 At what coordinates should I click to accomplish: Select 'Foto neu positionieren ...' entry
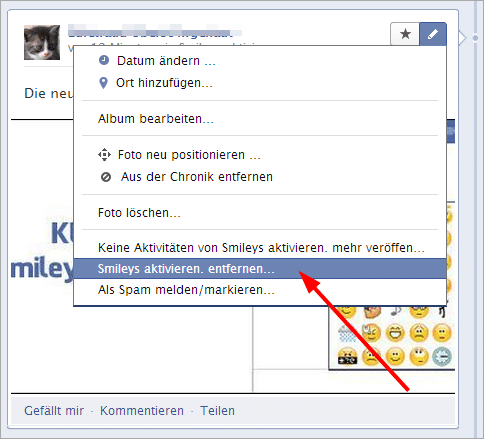click(260, 155)
